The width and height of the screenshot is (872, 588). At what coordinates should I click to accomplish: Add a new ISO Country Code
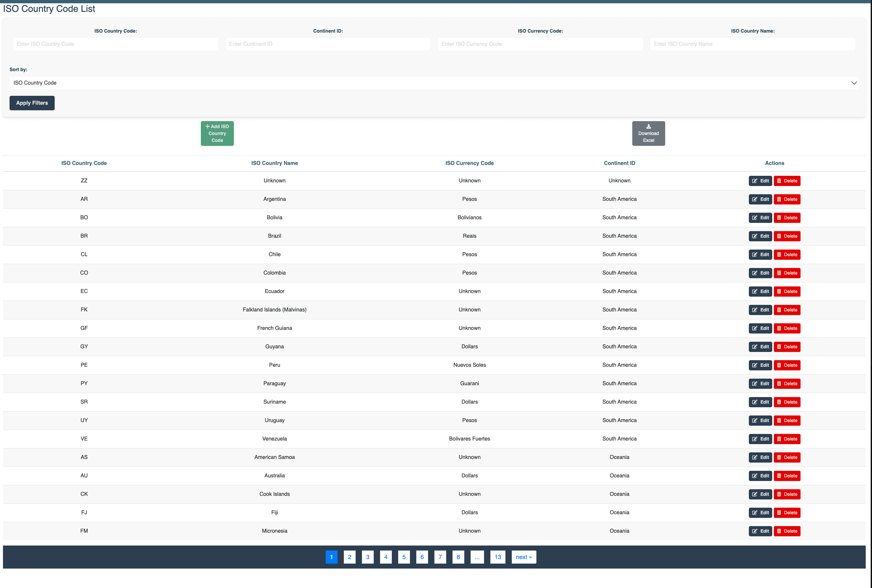[x=217, y=133]
